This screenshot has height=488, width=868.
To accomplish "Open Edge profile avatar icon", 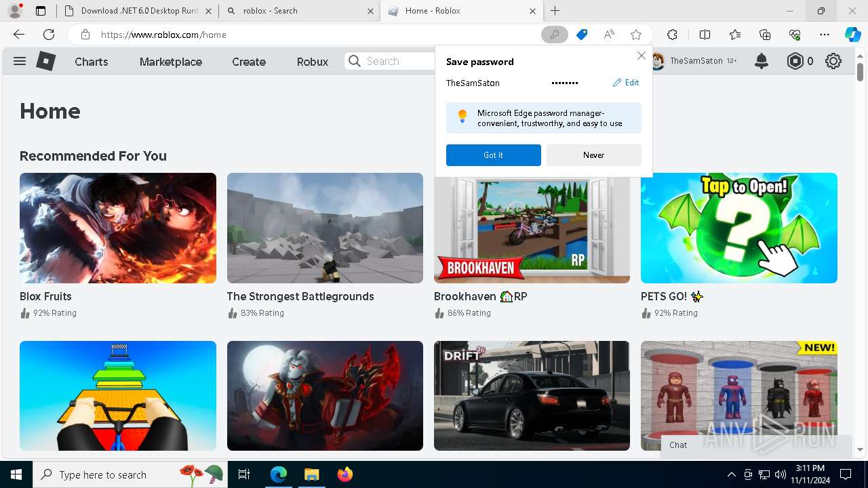I will (x=15, y=11).
